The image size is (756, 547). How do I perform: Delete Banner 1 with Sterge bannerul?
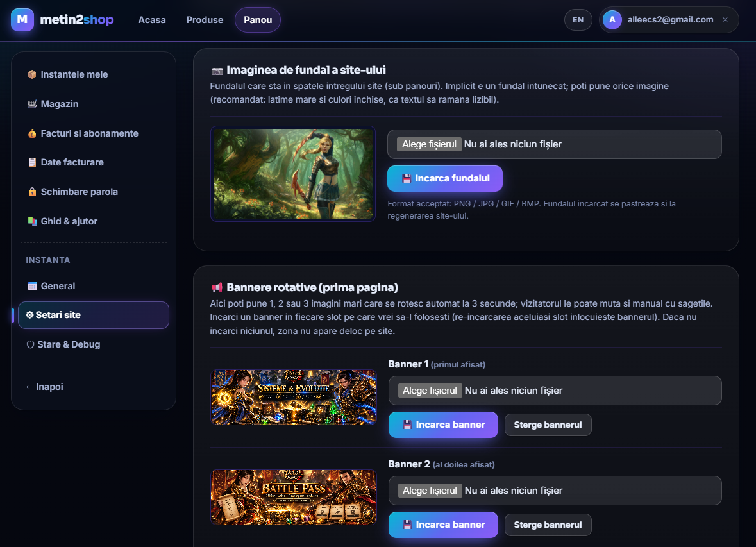[548, 425]
